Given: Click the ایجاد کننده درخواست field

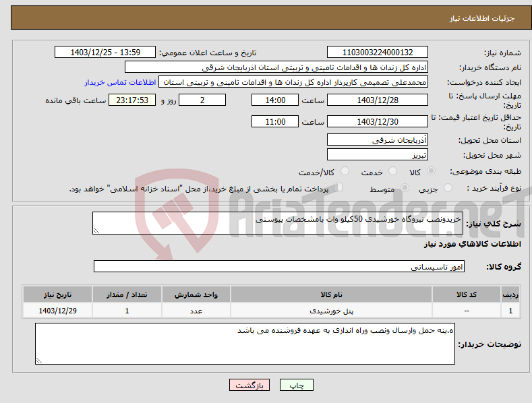Looking at the screenshot, I should 293,82.
